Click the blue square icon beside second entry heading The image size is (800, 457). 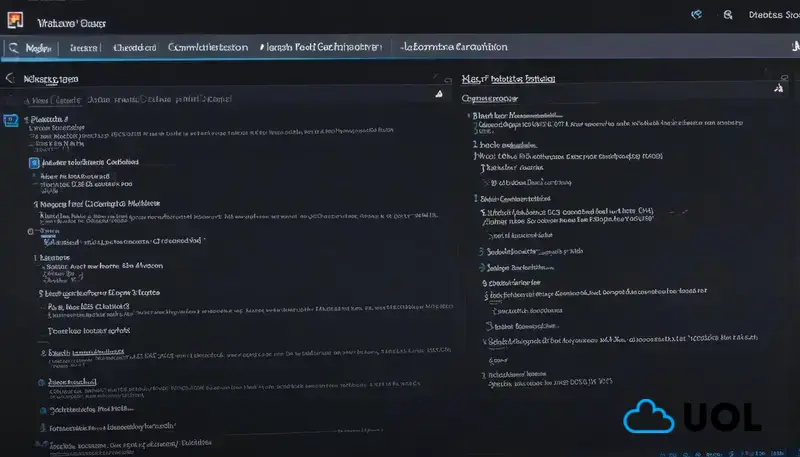pyautogui.click(x=34, y=163)
